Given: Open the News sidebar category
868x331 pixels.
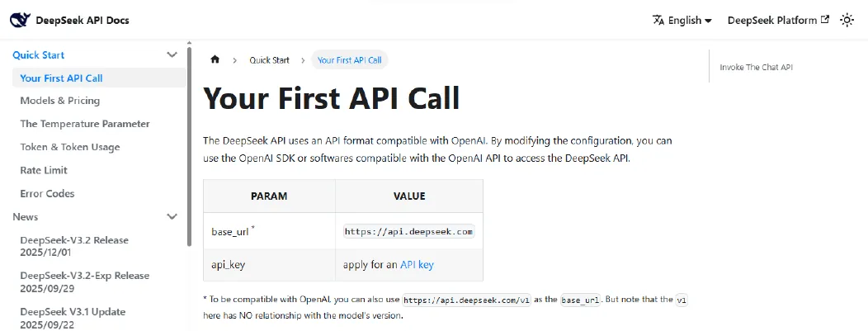Looking at the screenshot, I should coord(26,217).
